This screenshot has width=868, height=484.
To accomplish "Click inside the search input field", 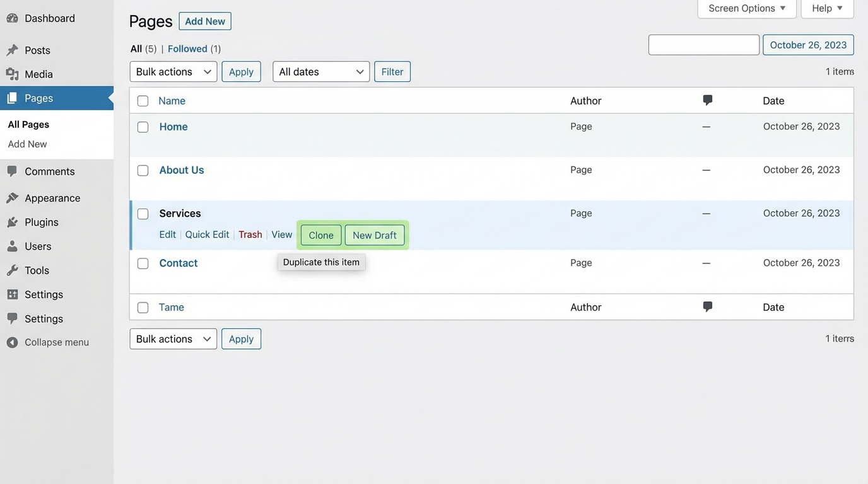I will coord(703,44).
